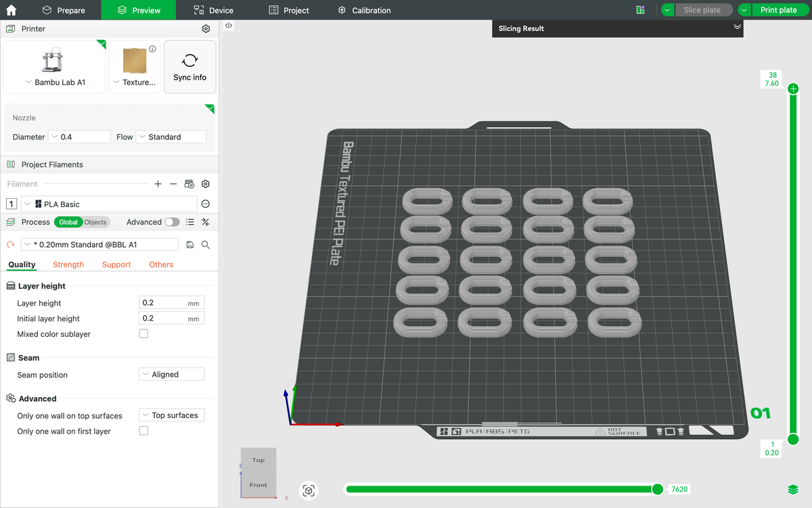Screen dimensions: 812x508
Task: Open PLA Basic more options icon
Action: (x=206, y=204)
